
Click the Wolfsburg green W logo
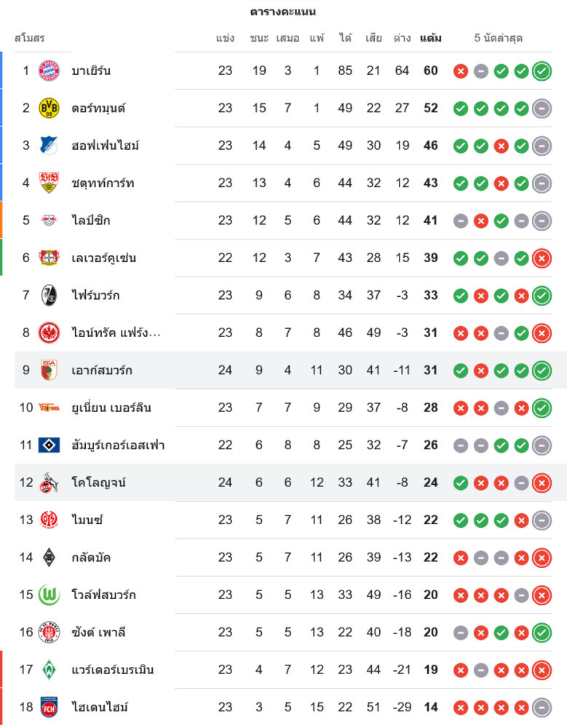[49, 595]
